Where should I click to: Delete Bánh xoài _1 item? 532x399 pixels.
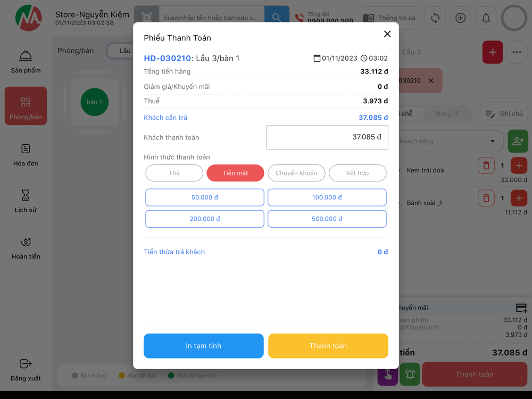click(x=486, y=198)
